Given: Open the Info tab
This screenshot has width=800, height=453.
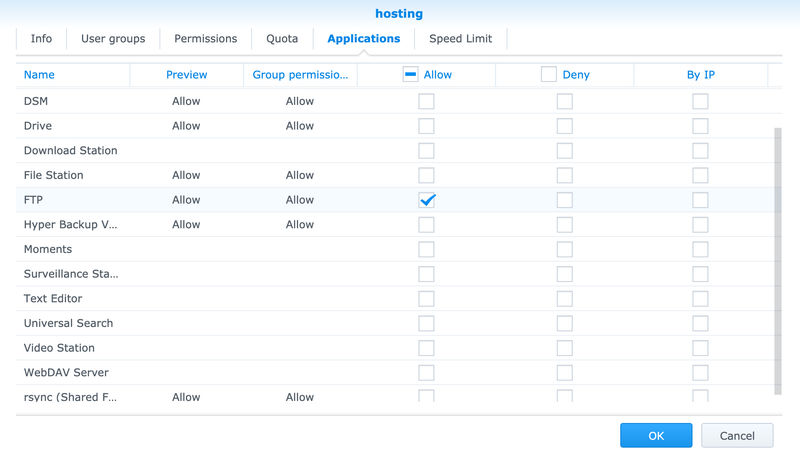Looking at the screenshot, I should click(41, 39).
